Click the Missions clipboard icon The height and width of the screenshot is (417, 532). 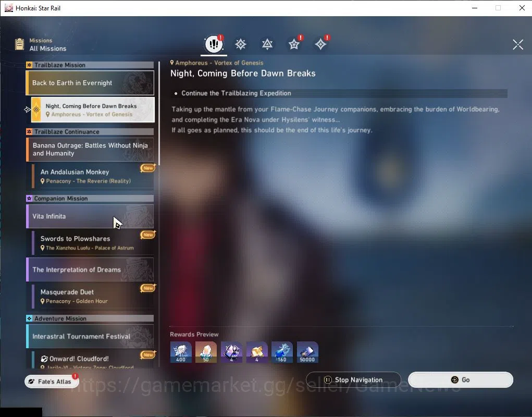tap(20, 44)
